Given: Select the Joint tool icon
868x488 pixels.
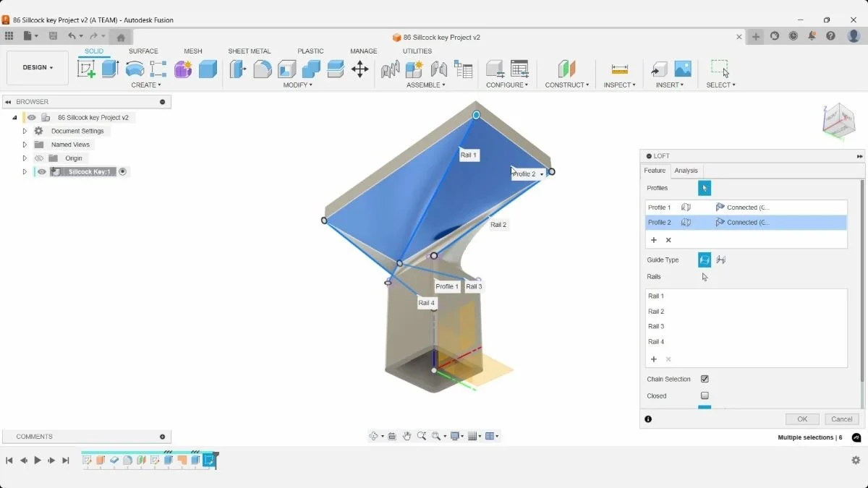Looking at the screenshot, I should [x=438, y=69].
